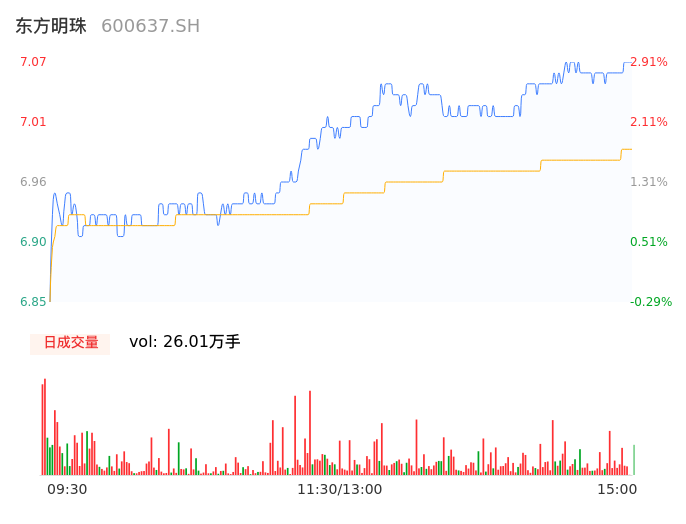Click the 15:00 closing time marker
This screenshot has width=686, height=524.
click(x=617, y=489)
